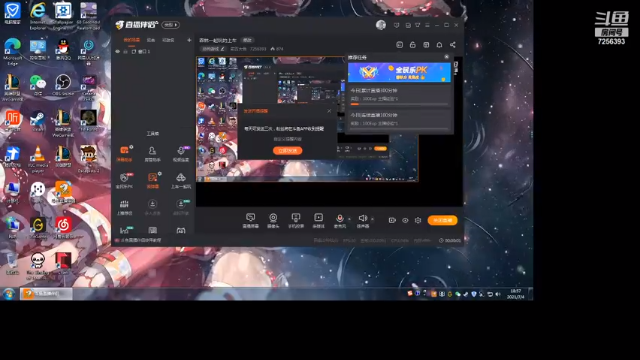Viewport: 640px width, 360px height.
Task: Open the download tool without a badge
Action: tap(152, 207)
